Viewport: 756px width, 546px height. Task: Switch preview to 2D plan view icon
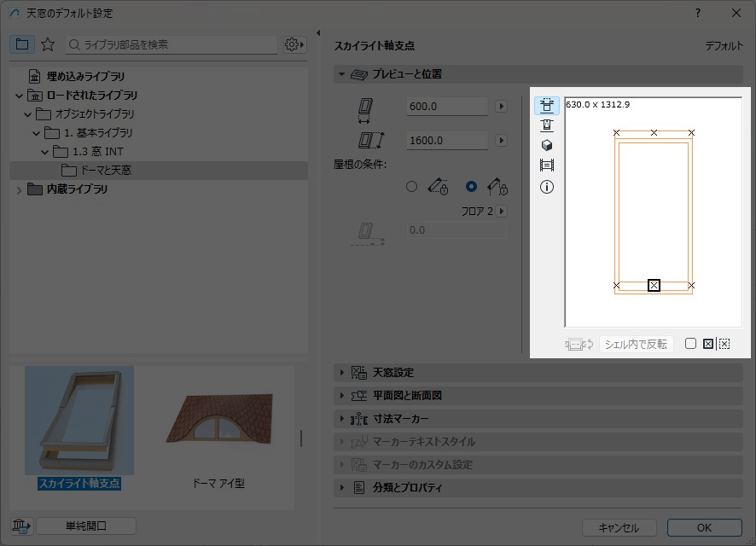[547, 105]
